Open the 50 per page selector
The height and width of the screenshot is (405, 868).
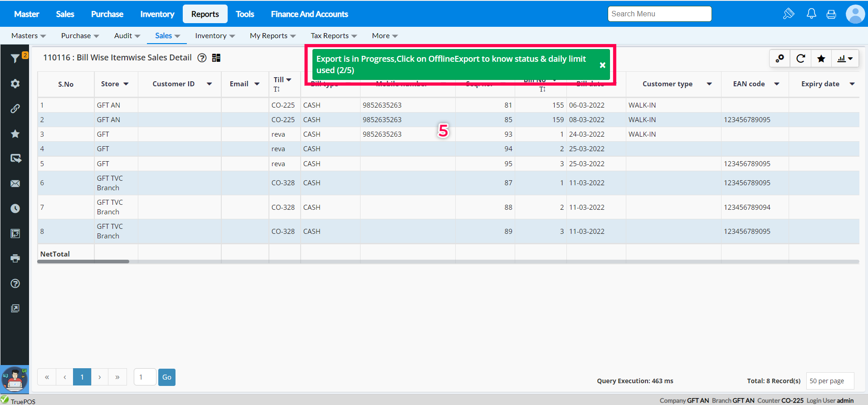coord(830,381)
